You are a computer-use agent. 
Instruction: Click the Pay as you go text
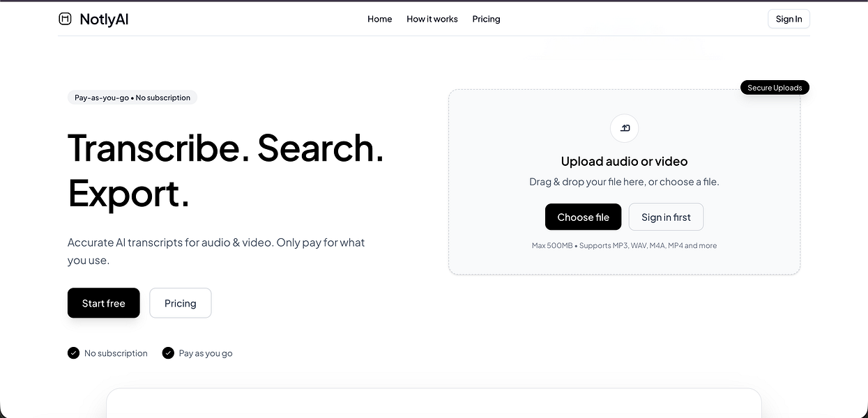206,353
